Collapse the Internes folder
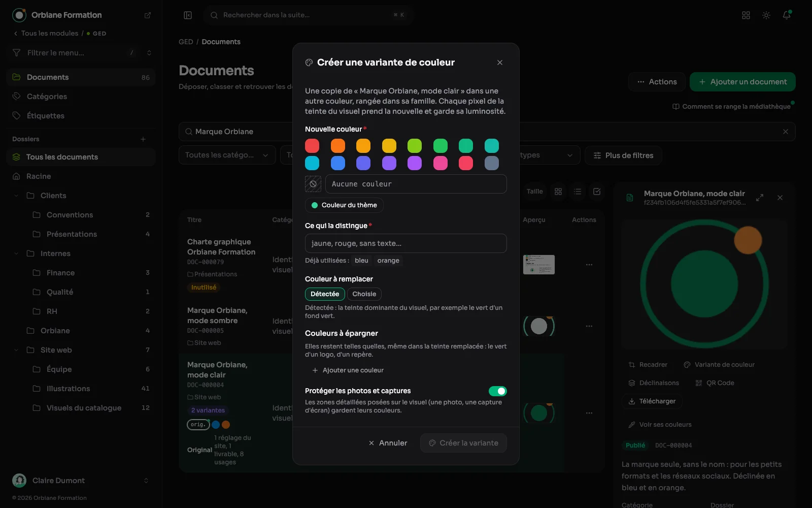 pyautogui.click(x=16, y=253)
